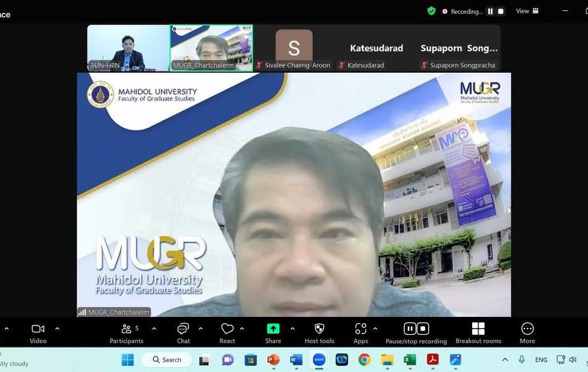Select Sivalee Chaeng-Aroon participant tile
This screenshot has width=588, height=372.
[294, 48]
